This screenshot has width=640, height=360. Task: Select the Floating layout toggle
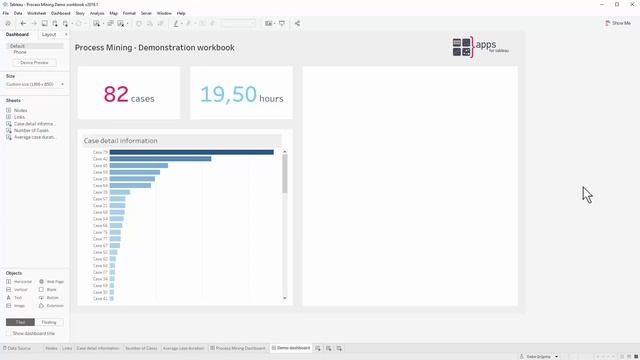(x=49, y=322)
